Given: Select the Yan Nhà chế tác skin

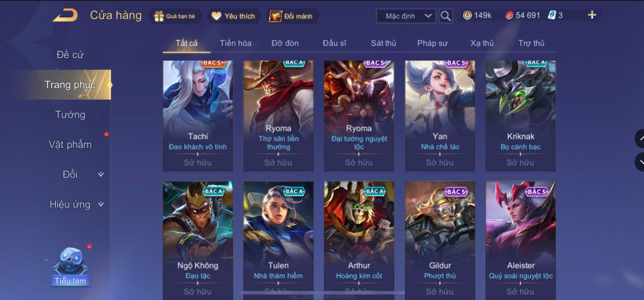Looking at the screenshot, I should 440,116.
